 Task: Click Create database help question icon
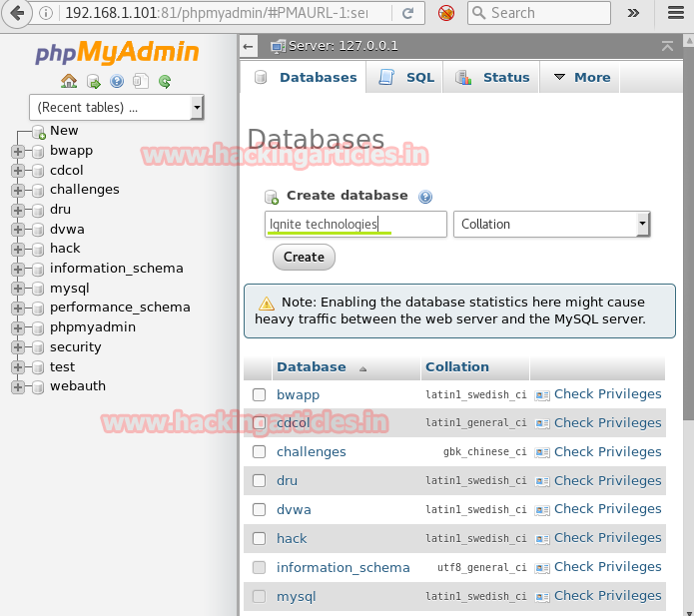pyautogui.click(x=425, y=196)
